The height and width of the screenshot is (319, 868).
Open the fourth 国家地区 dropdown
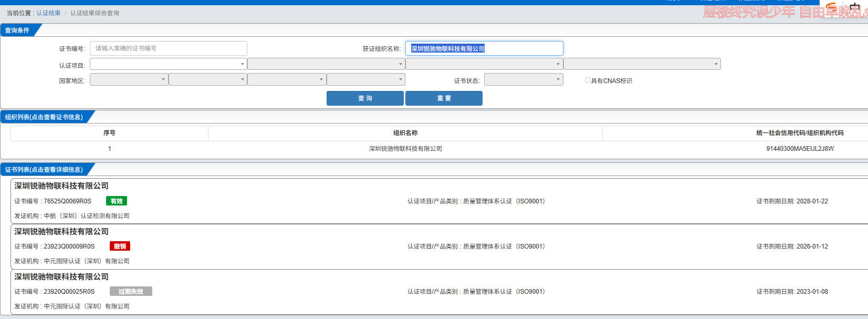[366, 79]
